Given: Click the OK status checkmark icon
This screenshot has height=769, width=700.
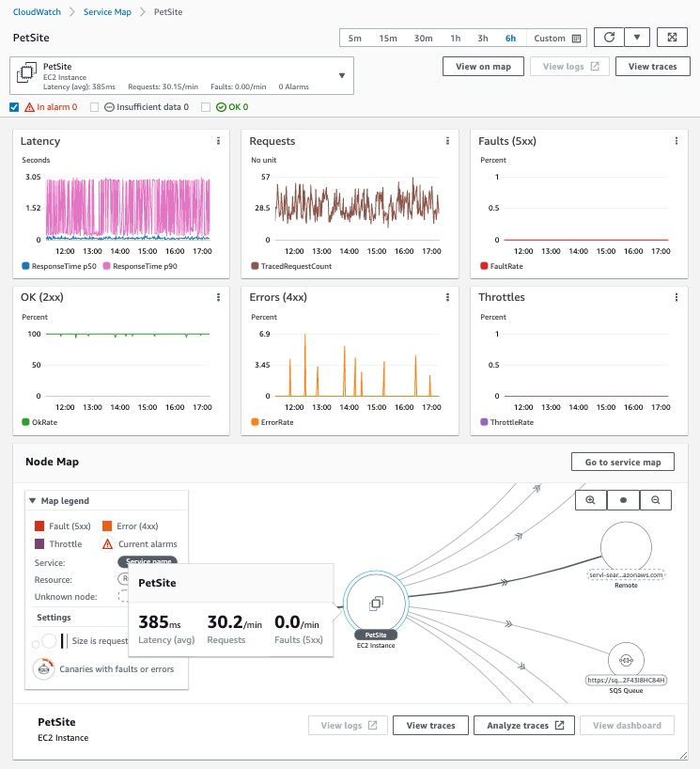Looking at the screenshot, I should [221, 107].
